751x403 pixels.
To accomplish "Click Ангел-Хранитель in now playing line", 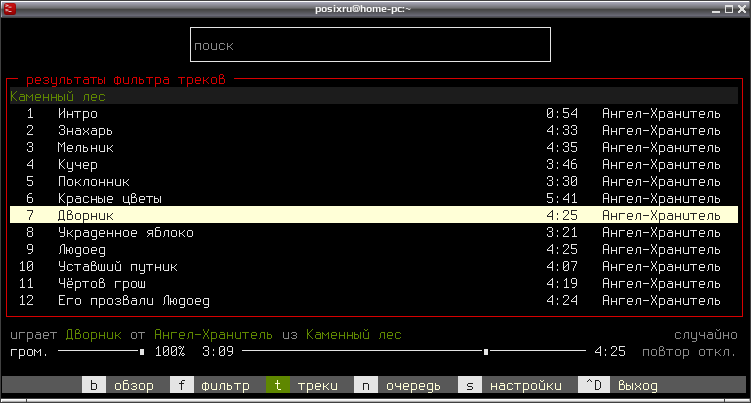I will tap(214, 334).
